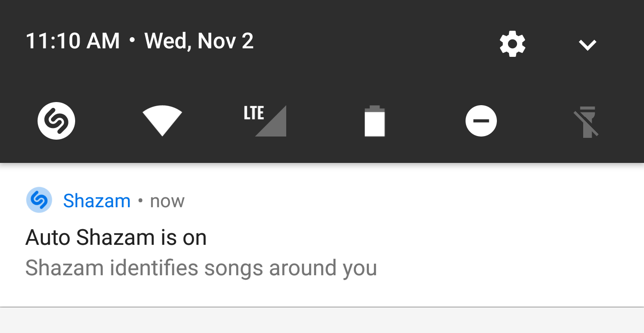
Task: Turn on the flashlight tile
Action: tap(587, 121)
